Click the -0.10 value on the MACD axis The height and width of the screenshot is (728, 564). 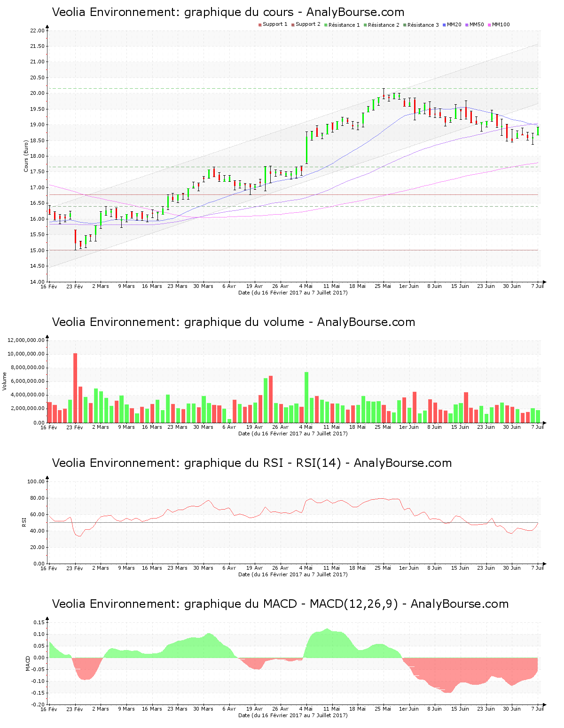click(38, 681)
